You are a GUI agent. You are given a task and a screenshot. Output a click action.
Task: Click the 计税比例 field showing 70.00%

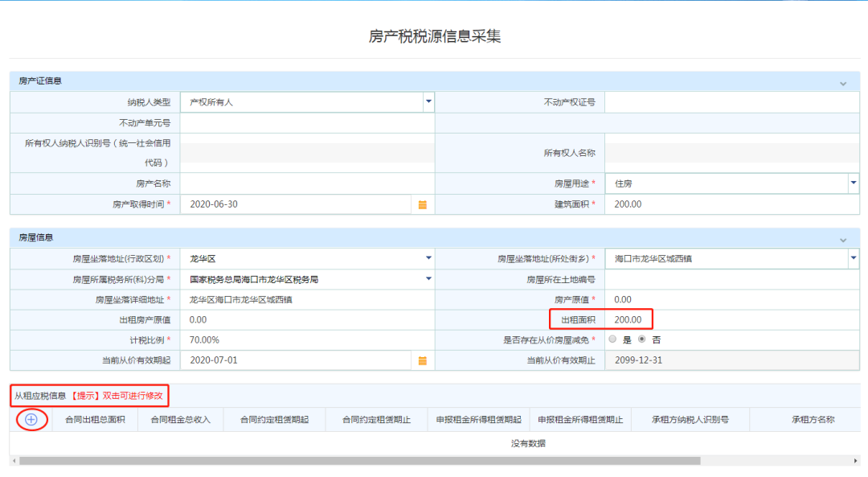(x=307, y=340)
